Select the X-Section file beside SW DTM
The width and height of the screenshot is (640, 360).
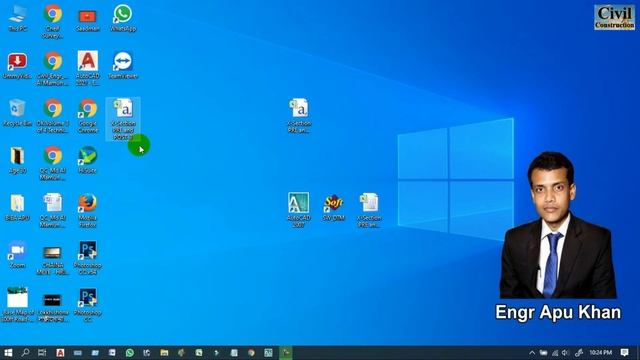tap(369, 211)
